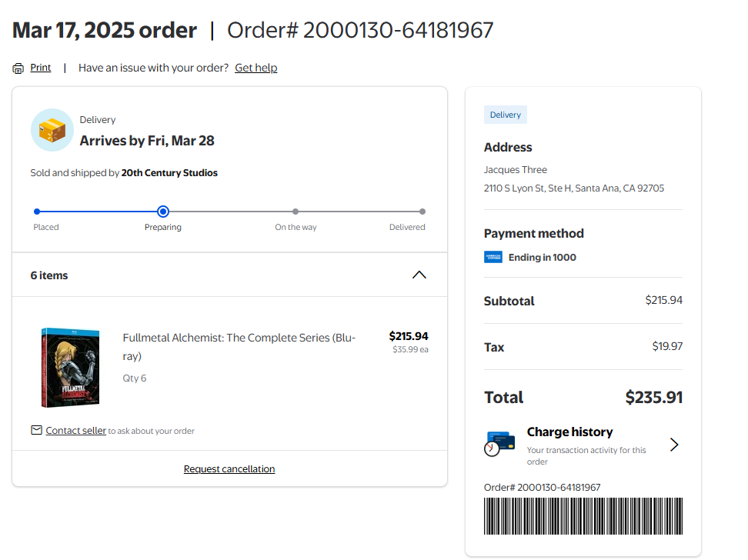Click the envelope icon beside Contact seller
This screenshot has height=560, width=748.
pos(36,430)
